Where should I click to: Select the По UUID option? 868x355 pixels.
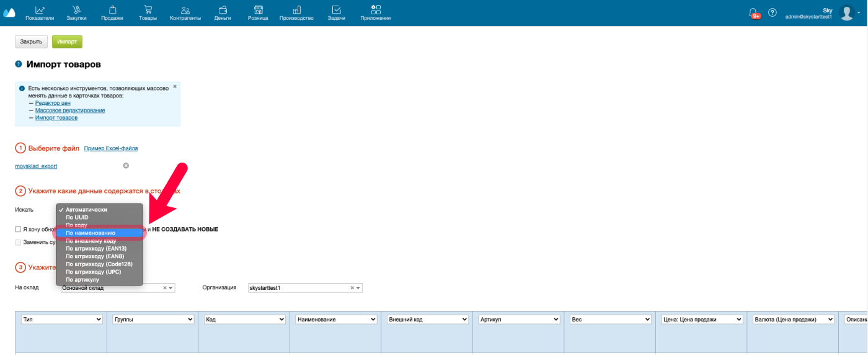[x=100, y=217]
